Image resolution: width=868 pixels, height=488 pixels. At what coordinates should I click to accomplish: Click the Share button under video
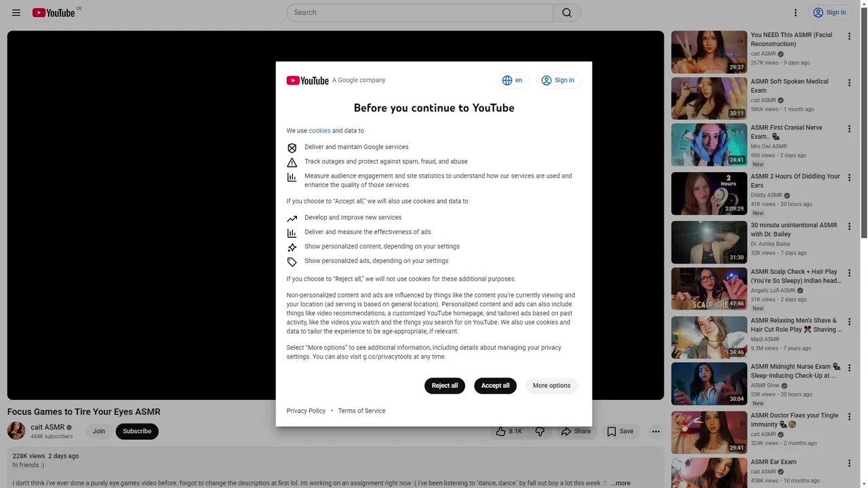coord(576,431)
